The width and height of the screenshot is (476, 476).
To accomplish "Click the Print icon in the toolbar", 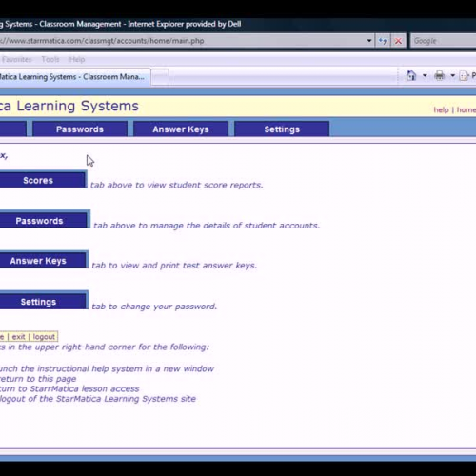I will click(x=440, y=75).
